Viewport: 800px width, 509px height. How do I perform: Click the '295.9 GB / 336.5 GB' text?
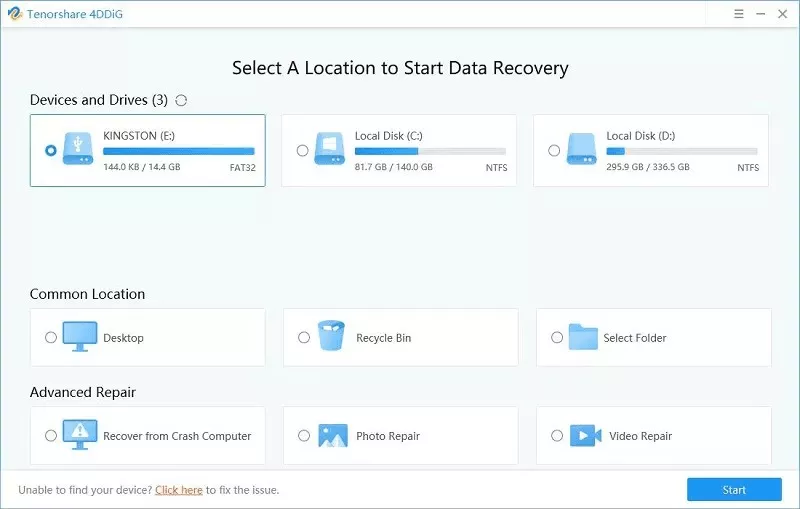648,167
